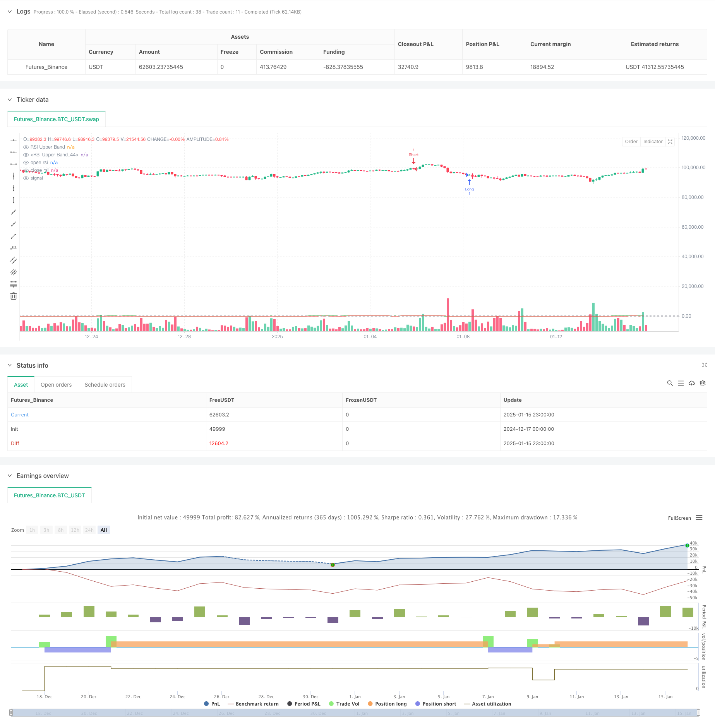Select the price channel line tool
The height and width of the screenshot is (728, 715).
pyautogui.click(x=14, y=260)
